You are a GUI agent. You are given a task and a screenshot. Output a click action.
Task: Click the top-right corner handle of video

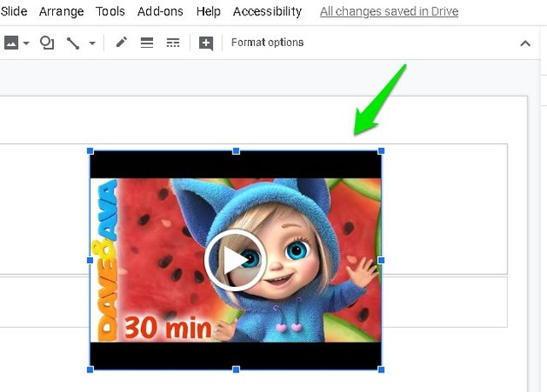[381, 151]
